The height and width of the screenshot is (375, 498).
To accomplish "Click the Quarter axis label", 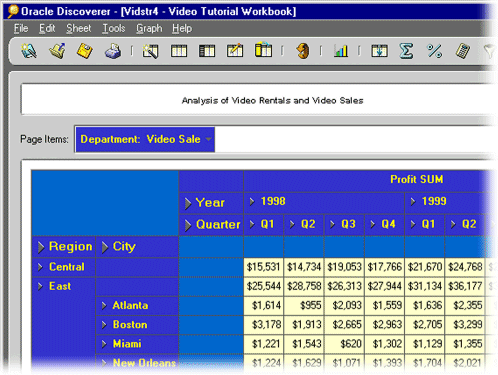I will click(x=218, y=224).
